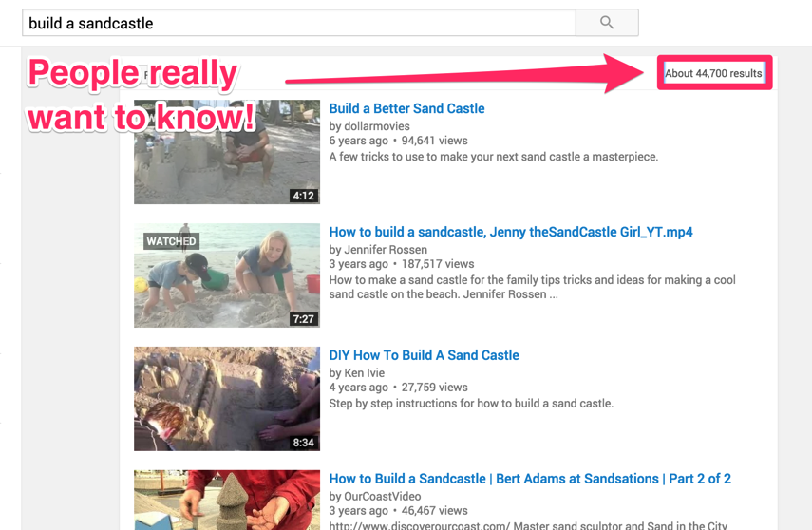Open the 'Build a Better Sand Castle' video
The width and height of the screenshot is (812, 530).
[407, 109]
